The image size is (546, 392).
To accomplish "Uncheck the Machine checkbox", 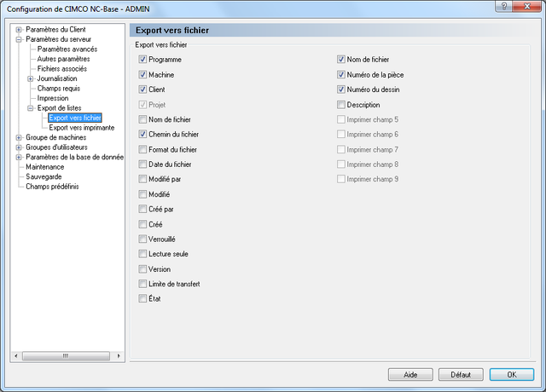I will point(142,74).
